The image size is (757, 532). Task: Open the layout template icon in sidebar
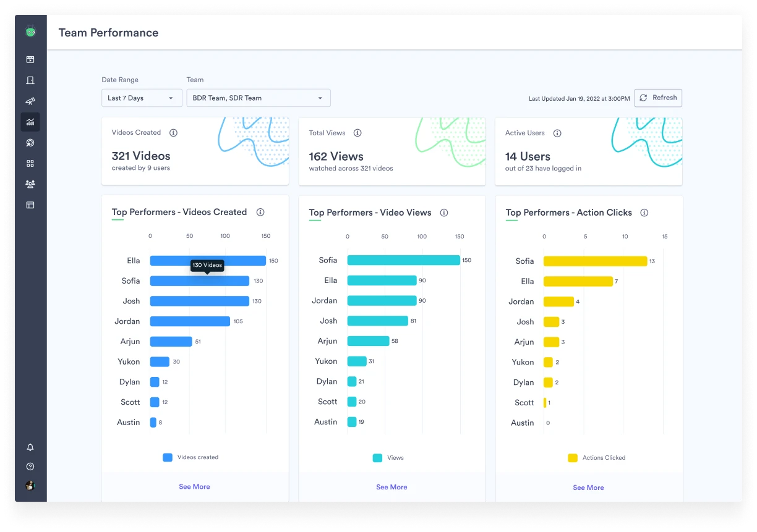click(30, 205)
